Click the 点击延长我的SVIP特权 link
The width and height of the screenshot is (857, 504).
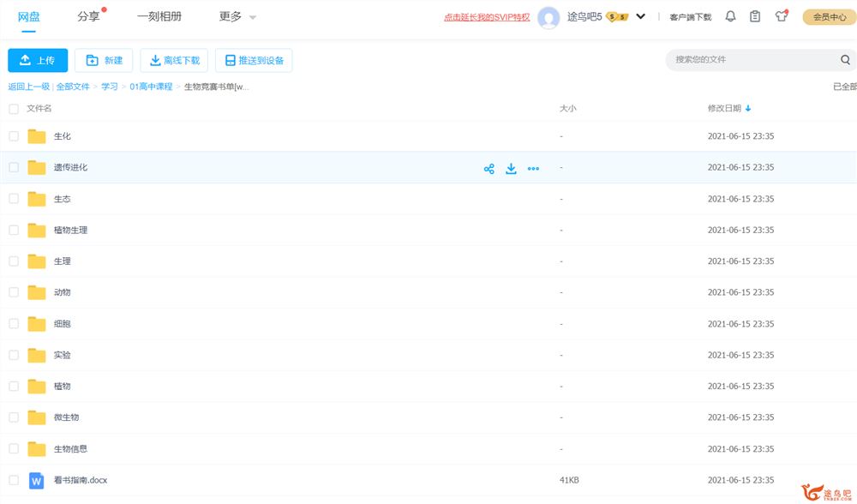tap(487, 17)
